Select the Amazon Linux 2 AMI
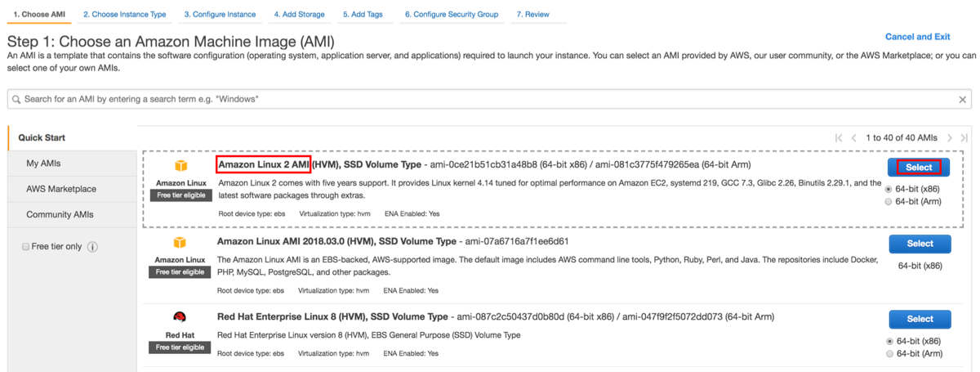Image resolution: width=980 pixels, height=372 pixels. click(919, 168)
